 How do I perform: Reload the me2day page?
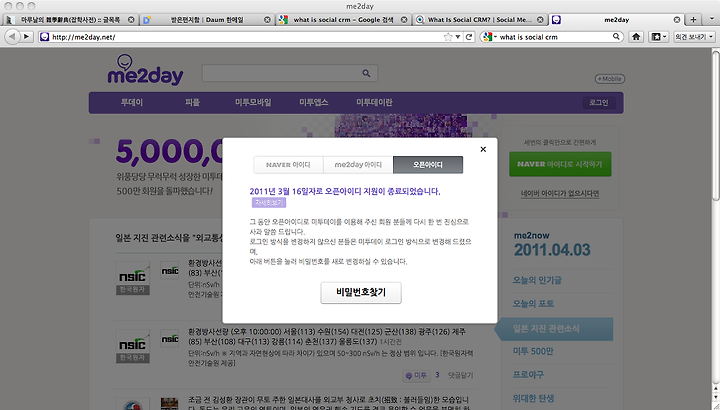pos(469,37)
